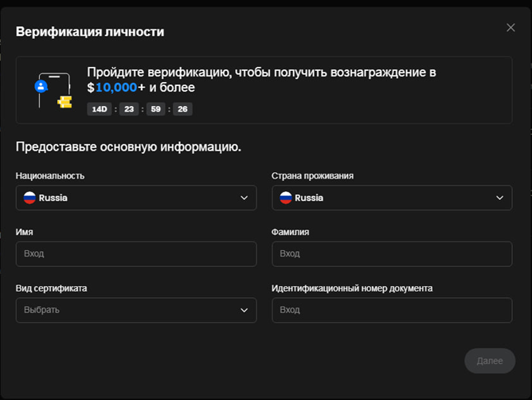Screen dimensions: 532x400
Task: Click the Предоставьте основную информацию heading
Action: 128,147
